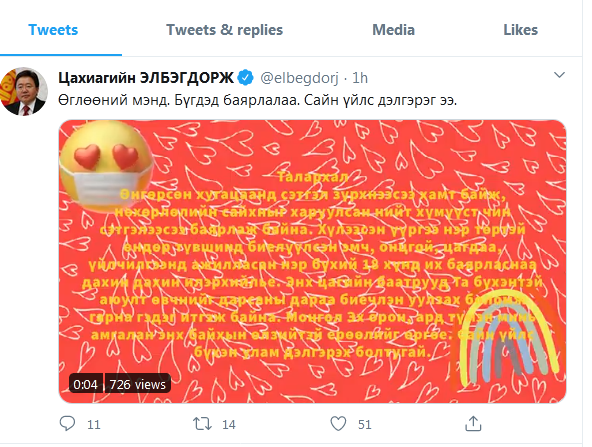Retweet this post using the arrows icon
This screenshot has height=447, width=592.
202,424
